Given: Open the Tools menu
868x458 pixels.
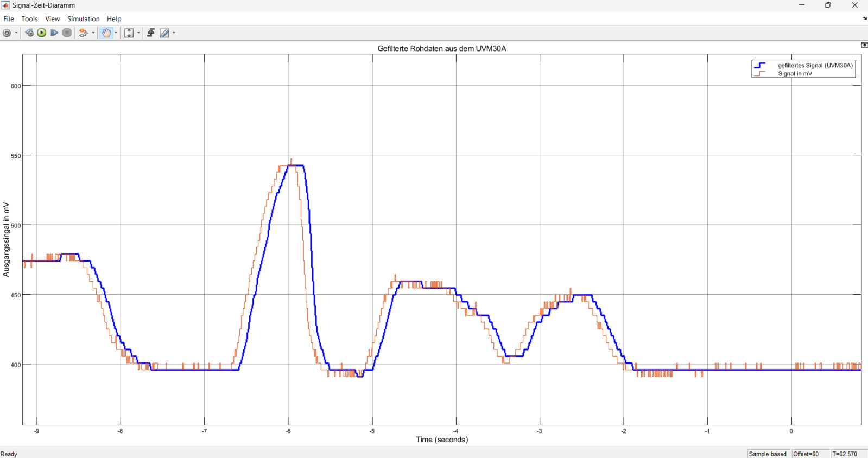Looking at the screenshot, I should pyautogui.click(x=29, y=19).
